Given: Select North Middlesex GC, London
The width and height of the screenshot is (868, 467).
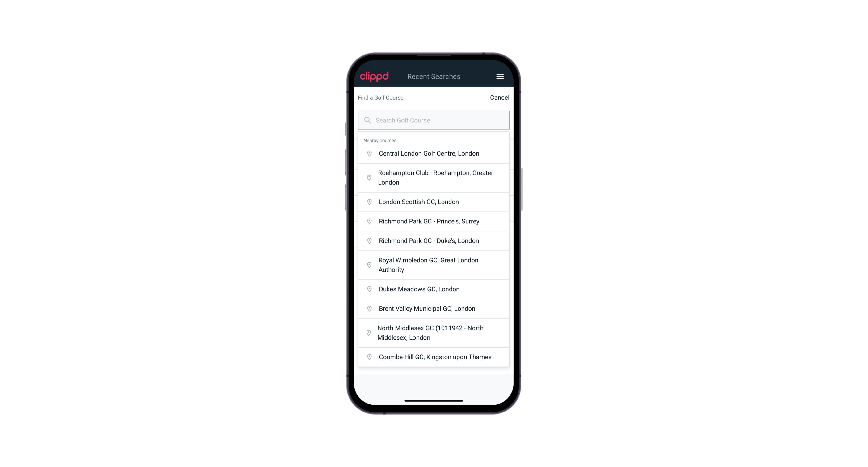Looking at the screenshot, I should [x=434, y=332].
